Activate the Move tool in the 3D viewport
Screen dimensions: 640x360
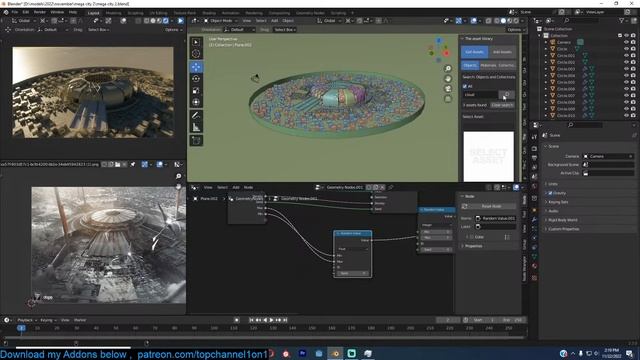pos(196,67)
